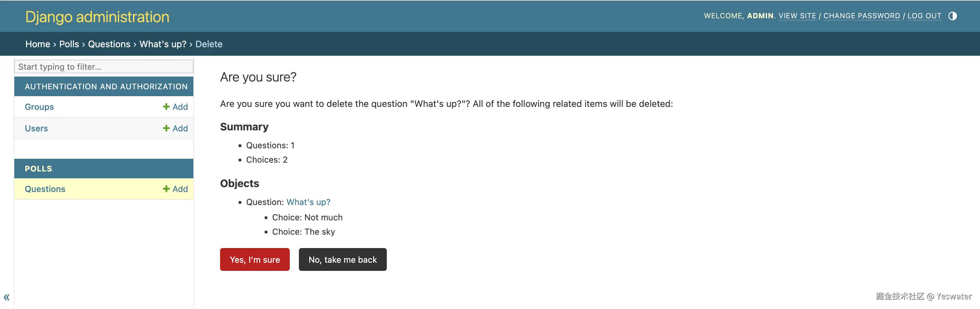Image resolution: width=980 pixels, height=309 pixels.
Task: Open What's up? in the breadcrumb
Action: 163,44
